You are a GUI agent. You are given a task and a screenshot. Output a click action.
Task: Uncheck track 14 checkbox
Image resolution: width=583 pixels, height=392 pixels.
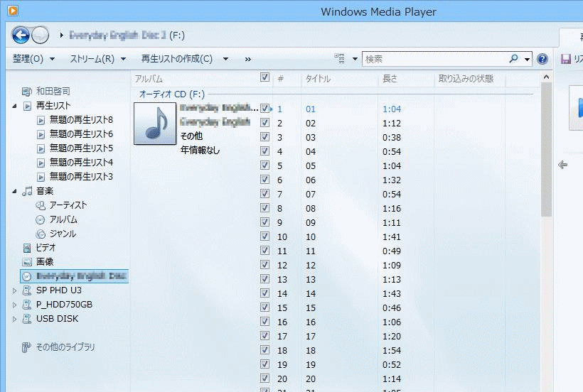pyautogui.click(x=264, y=293)
